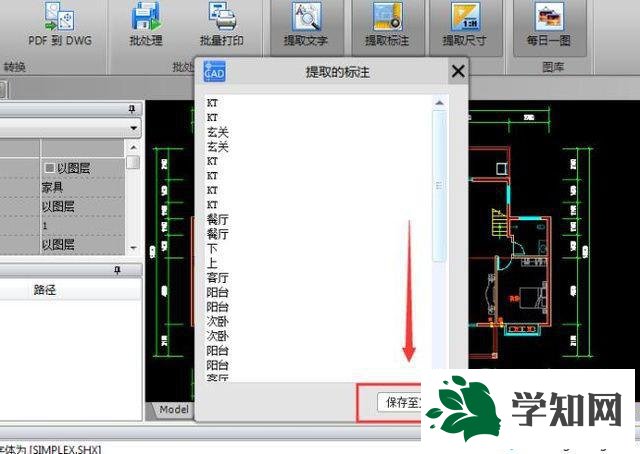Select the first 阳台 entry under 客厅
The image size is (640, 454).
click(x=217, y=292)
